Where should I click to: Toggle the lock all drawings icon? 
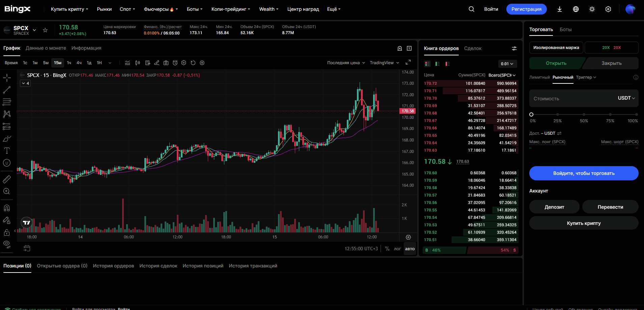pos(7,232)
